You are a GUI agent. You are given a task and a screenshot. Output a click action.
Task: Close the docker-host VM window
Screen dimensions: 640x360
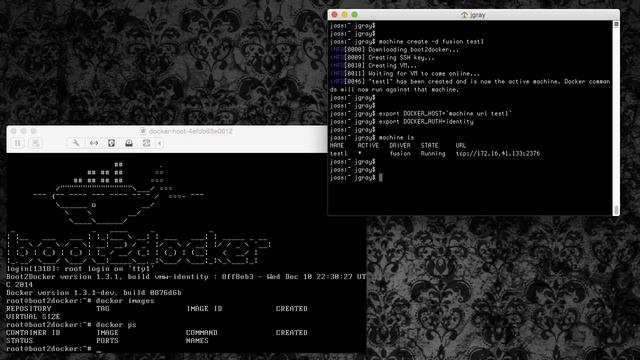point(13,131)
